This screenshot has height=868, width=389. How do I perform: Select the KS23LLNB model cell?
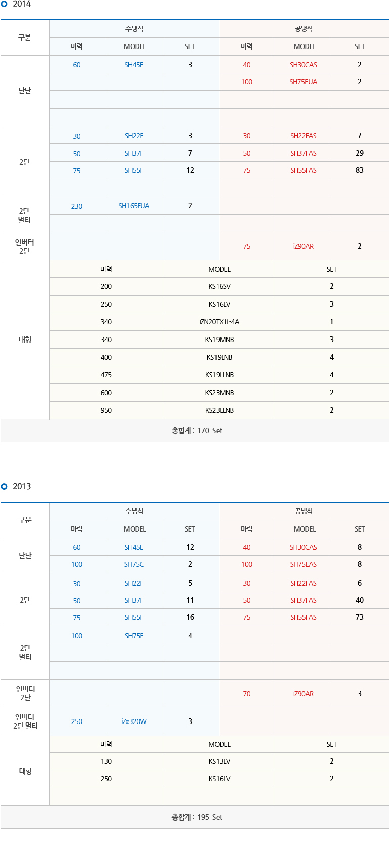pyautogui.click(x=220, y=410)
